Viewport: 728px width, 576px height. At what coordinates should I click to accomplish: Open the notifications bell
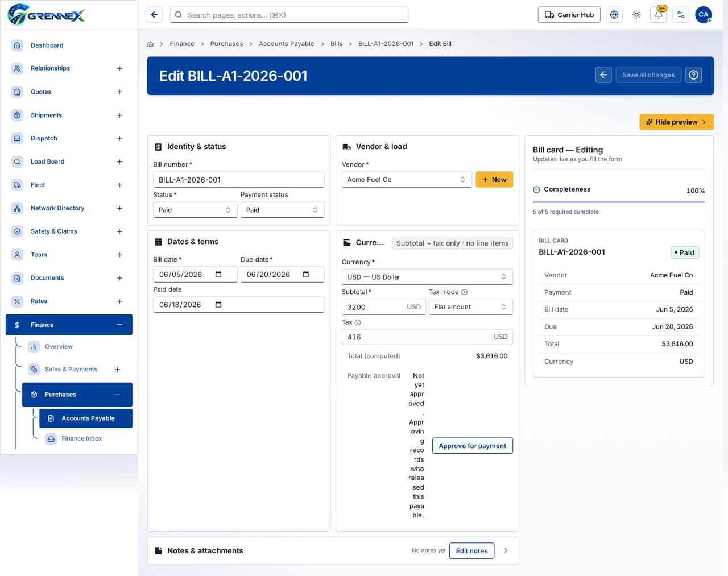tap(659, 15)
